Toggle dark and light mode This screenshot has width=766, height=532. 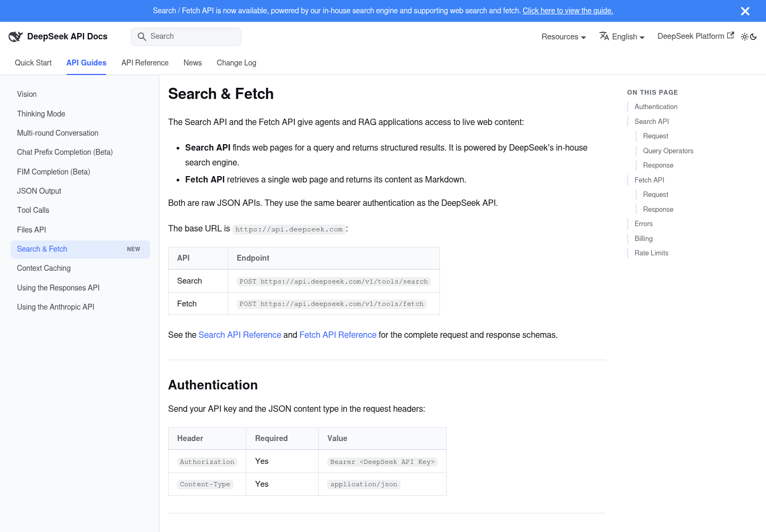[749, 37]
